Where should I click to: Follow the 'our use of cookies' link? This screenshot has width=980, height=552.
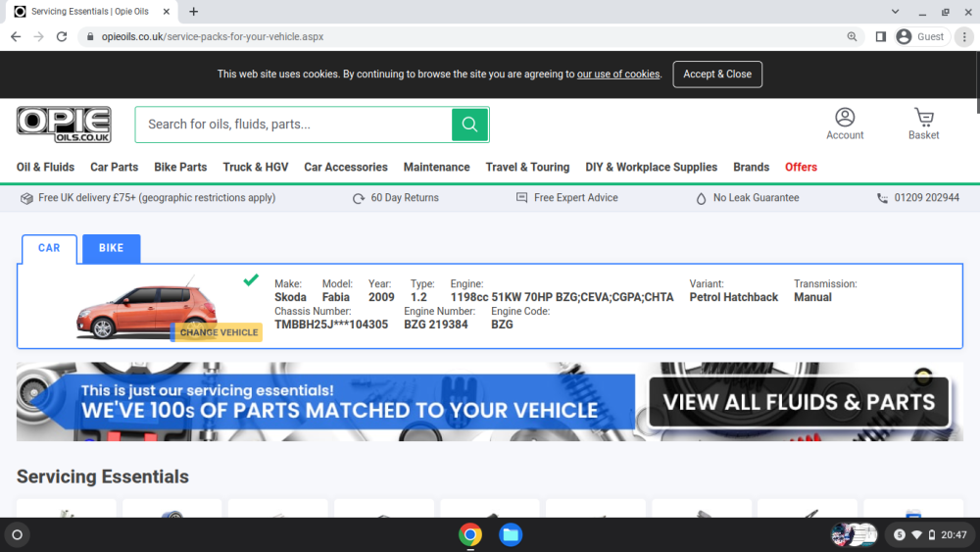tap(617, 74)
